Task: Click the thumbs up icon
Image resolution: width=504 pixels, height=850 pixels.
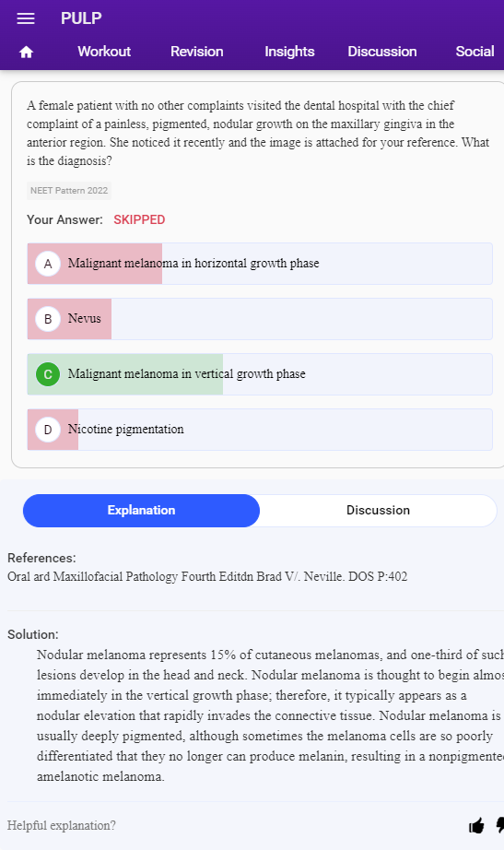Action: [477, 826]
